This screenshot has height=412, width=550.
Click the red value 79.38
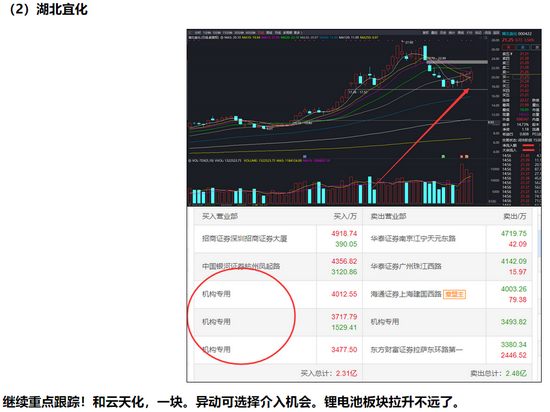point(518,299)
